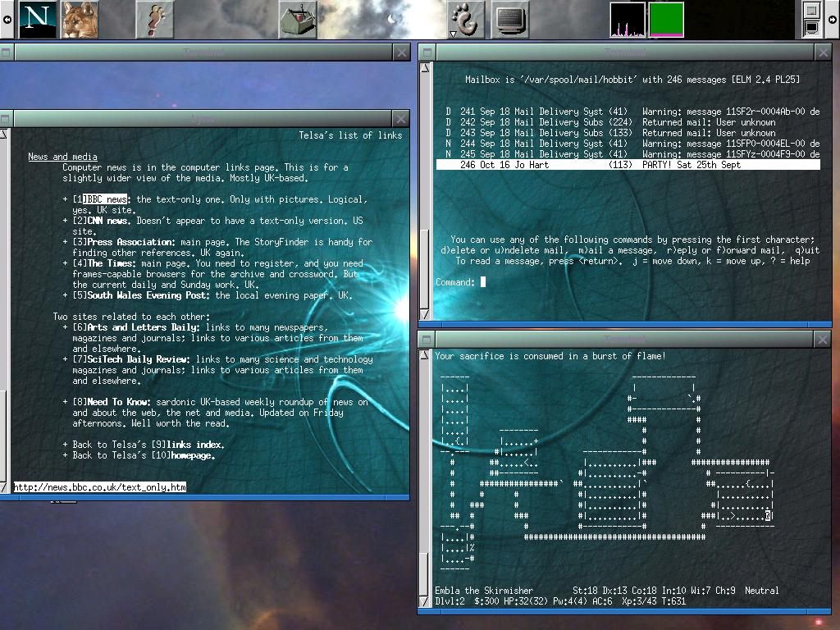Close the top-left terminal window
Image resolution: width=840 pixels, height=630 pixels.
click(401, 52)
